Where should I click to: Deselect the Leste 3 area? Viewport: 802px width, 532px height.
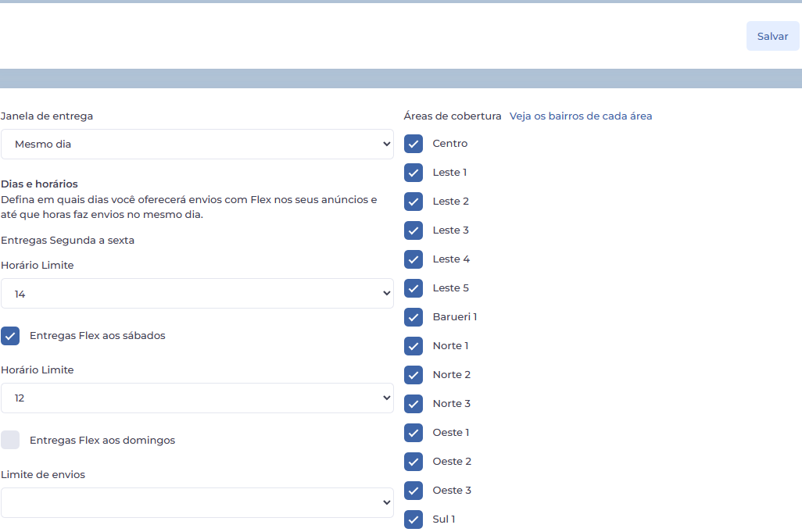(414, 230)
